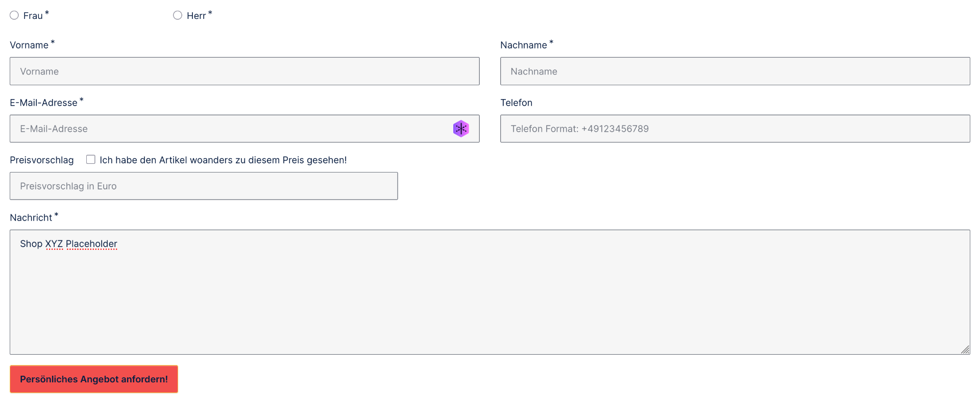The width and height of the screenshot is (980, 414).
Task: Focus the Vorname text input box
Action: click(244, 71)
